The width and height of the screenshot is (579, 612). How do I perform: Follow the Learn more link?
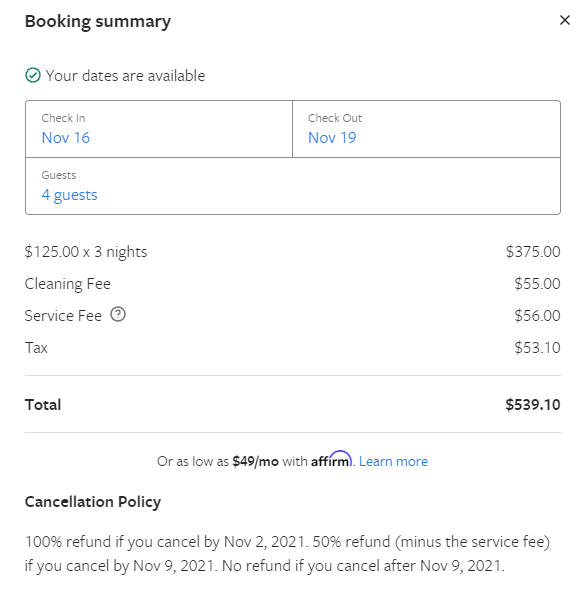393,461
